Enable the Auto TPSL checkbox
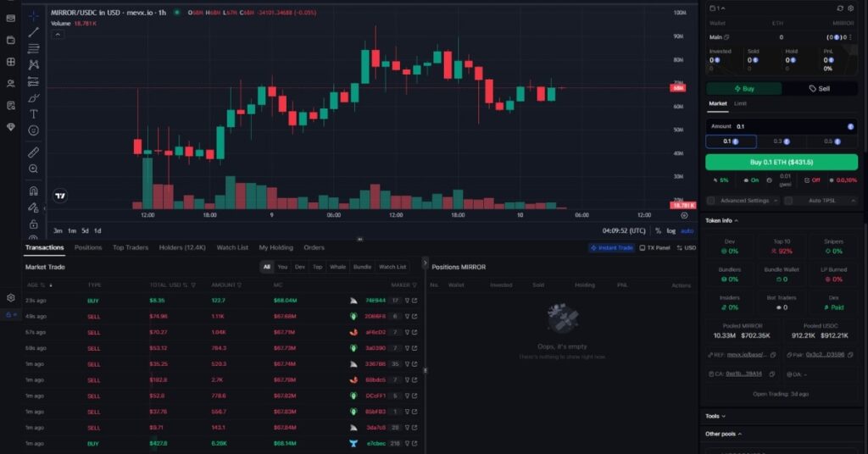This screenshot has height=454, width=868. pos(788,200)
